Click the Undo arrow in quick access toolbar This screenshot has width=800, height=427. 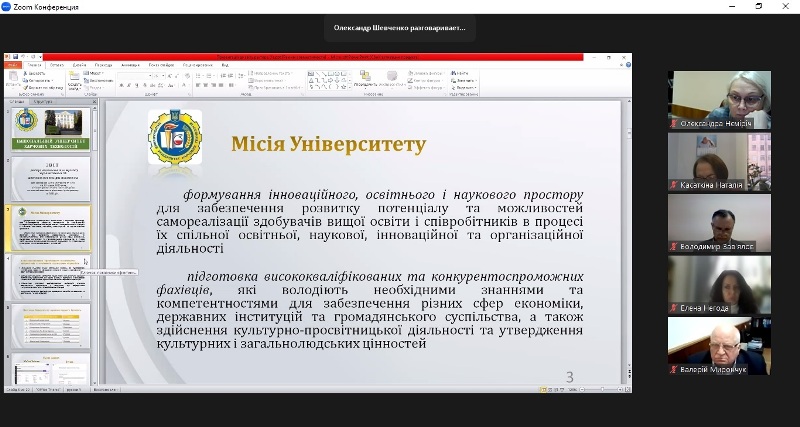pyautogui.click(x=23, y=57)
